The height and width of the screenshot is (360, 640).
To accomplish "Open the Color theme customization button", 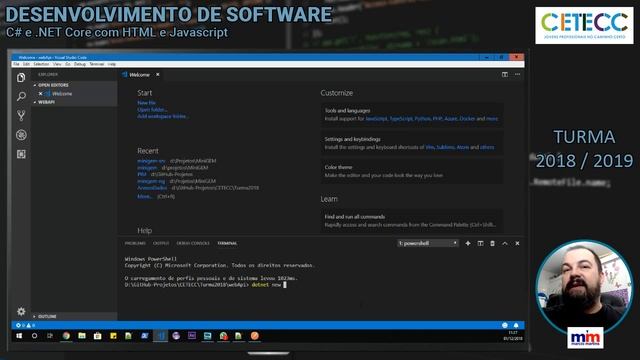I will click(411, 171).
